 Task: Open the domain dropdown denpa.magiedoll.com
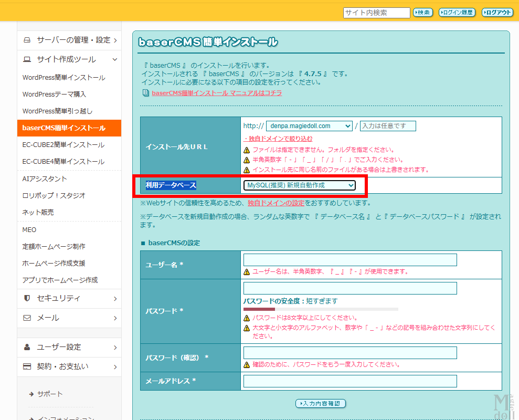click(x=309, y=126)
